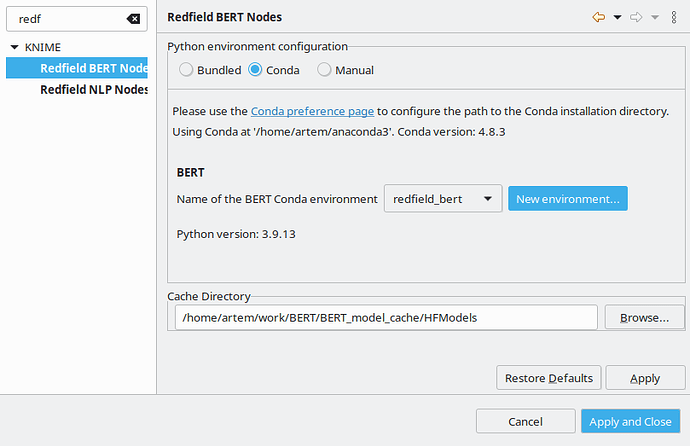Viewport: 690px width, 446px height.
Task: Click the forward navigation arrow icon
Action: [636, 17]
